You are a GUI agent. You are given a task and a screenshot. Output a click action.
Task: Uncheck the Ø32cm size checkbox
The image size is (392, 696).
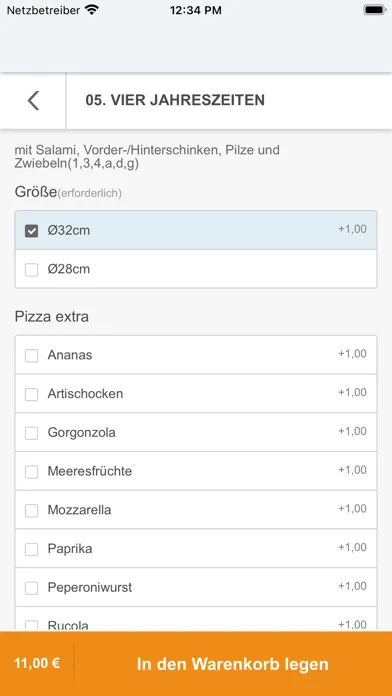point(31,231)
